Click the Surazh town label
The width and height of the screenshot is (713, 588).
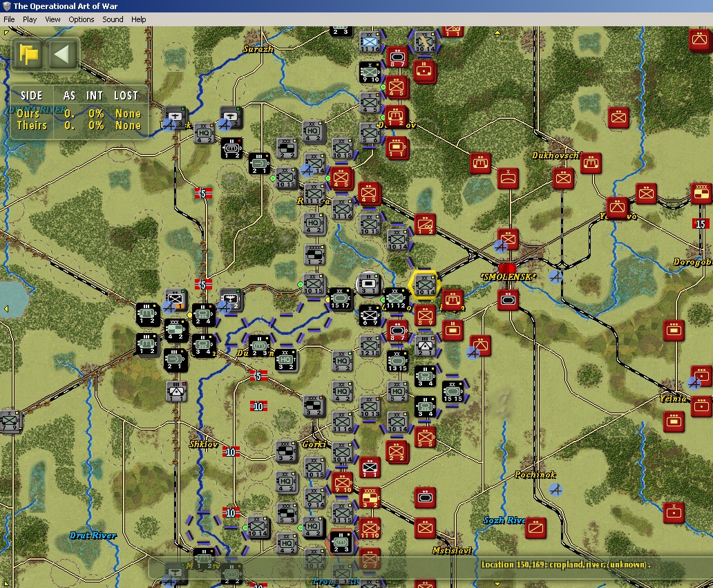pyautogui.click(x=258, y=48)
